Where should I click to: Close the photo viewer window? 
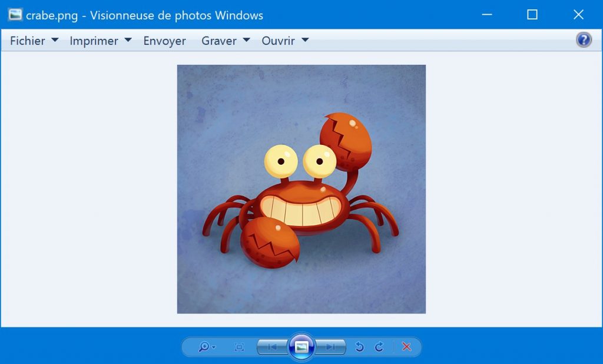578,15
